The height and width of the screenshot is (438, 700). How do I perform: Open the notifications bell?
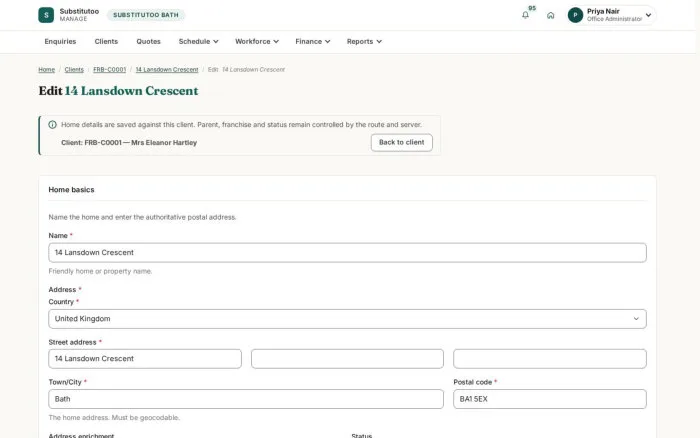point(525,15)
